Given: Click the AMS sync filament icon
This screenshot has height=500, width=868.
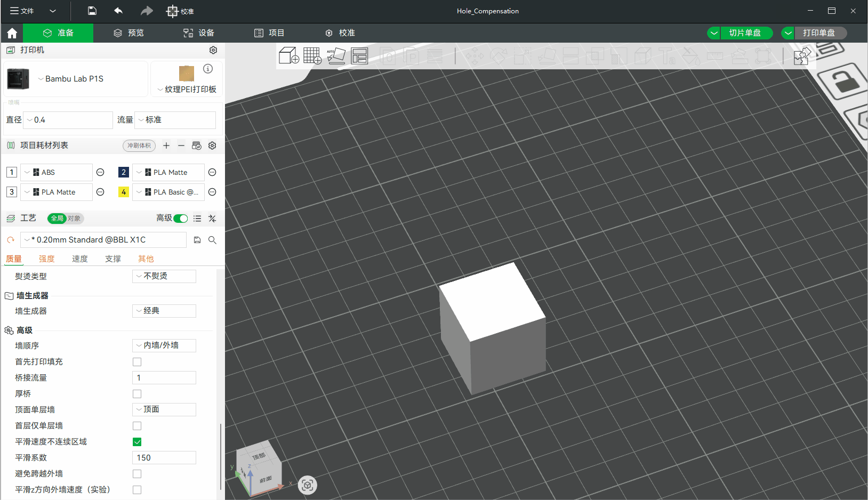Looking at the screenshot, I should [x=197, y=146].
